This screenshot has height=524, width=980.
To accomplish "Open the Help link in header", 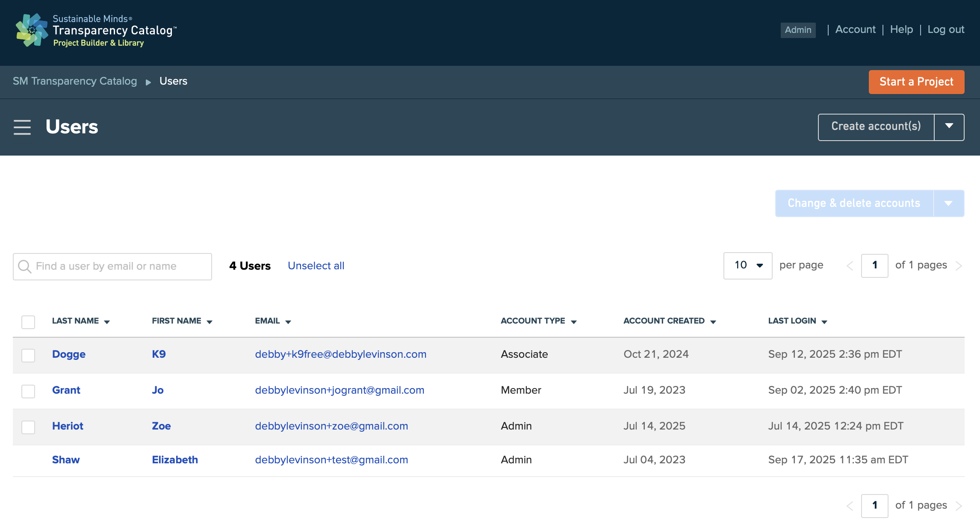I will [x=901, y=29].
